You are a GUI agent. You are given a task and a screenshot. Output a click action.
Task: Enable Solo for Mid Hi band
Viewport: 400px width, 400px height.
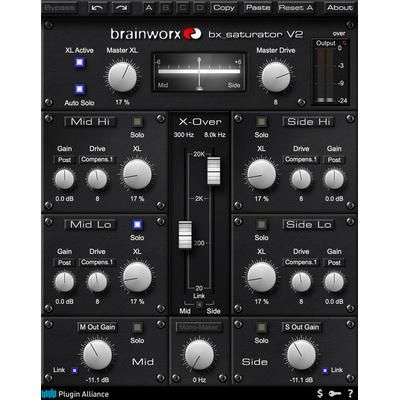click(x=137, y=121)
